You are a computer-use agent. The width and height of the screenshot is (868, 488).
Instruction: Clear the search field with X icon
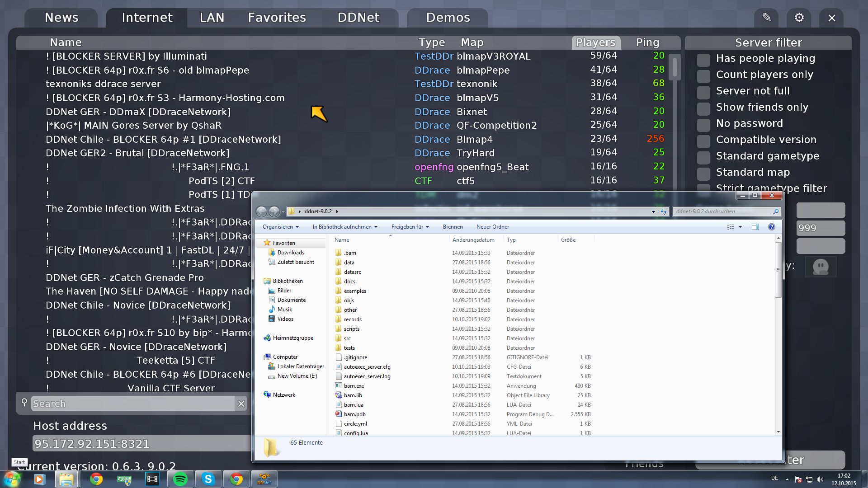tap(241, 404)
